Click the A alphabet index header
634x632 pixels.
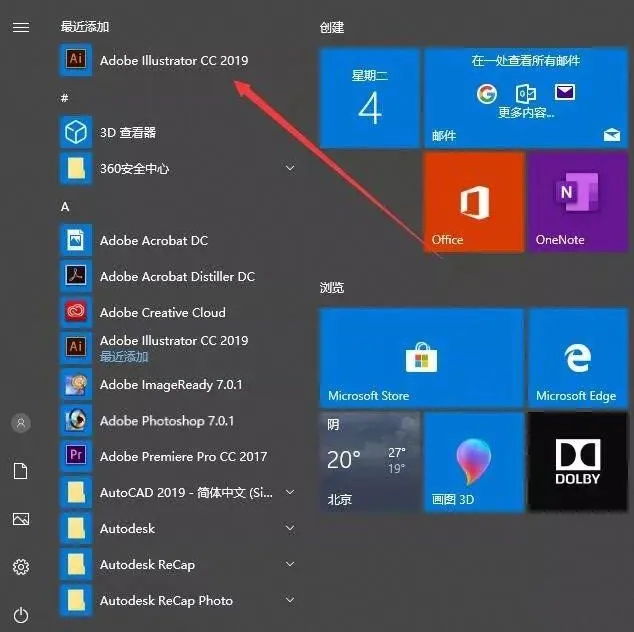(65, 207)
